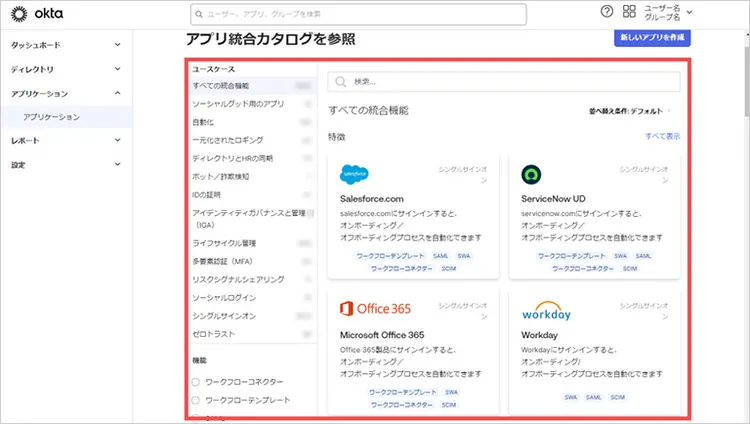Click SAML tag on Workday card
The height and width of the screenshot is (424, 750).
(594, 397)
